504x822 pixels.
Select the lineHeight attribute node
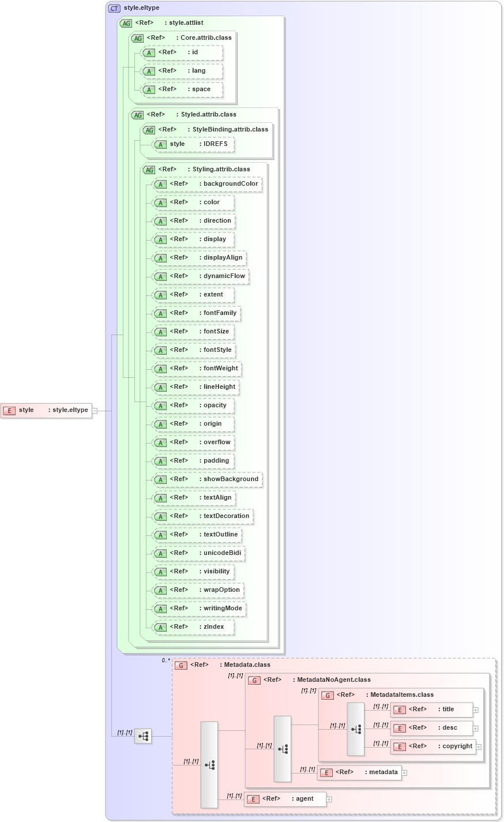point(196,387)
